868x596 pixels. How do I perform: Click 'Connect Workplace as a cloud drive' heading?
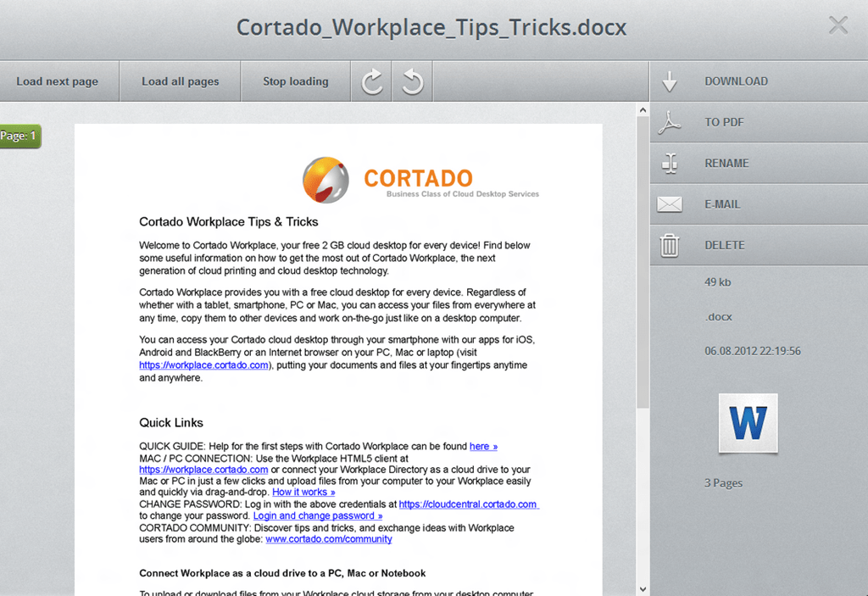coord(282,573)
